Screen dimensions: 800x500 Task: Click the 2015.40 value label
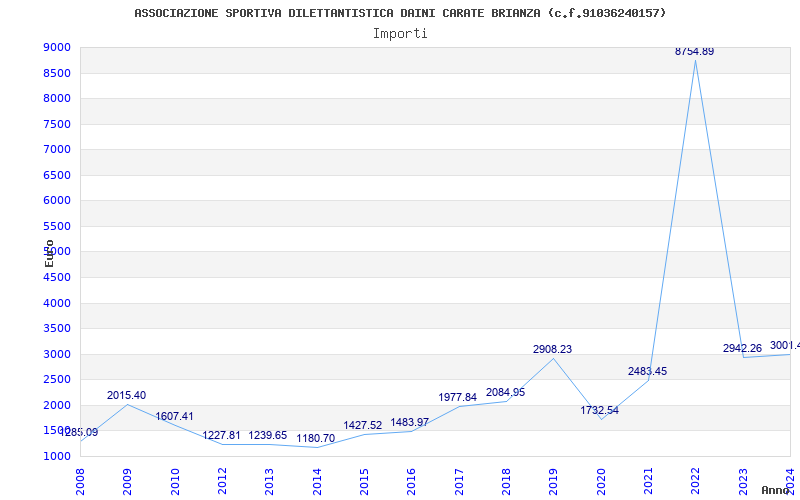pos(126,395)
